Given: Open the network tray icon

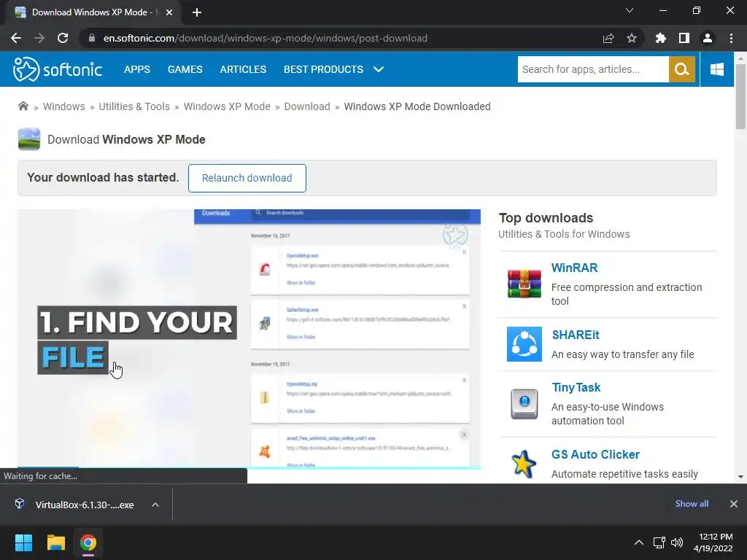Looking at the screenshot, I should pos(659,542).
